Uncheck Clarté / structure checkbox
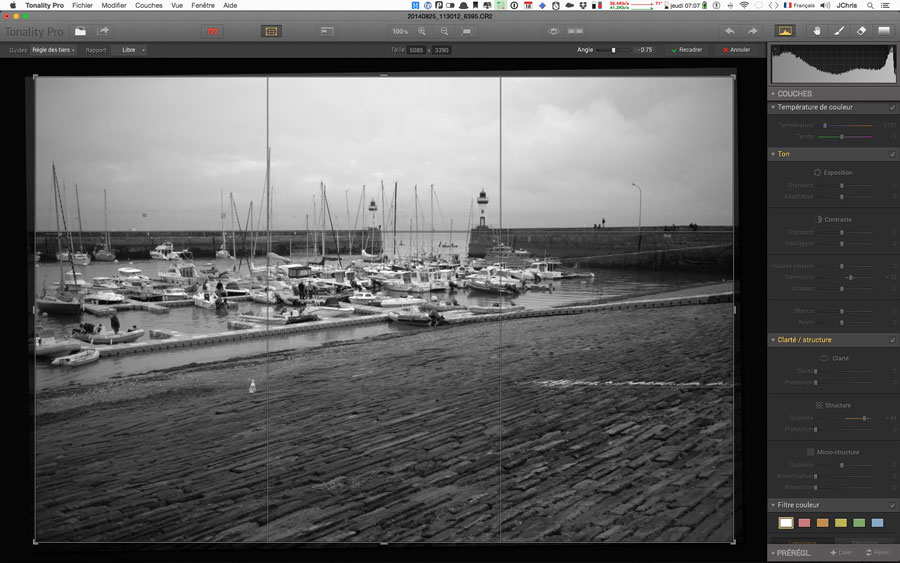The width and height of the screenshot is (900, 563). point(893,340)
